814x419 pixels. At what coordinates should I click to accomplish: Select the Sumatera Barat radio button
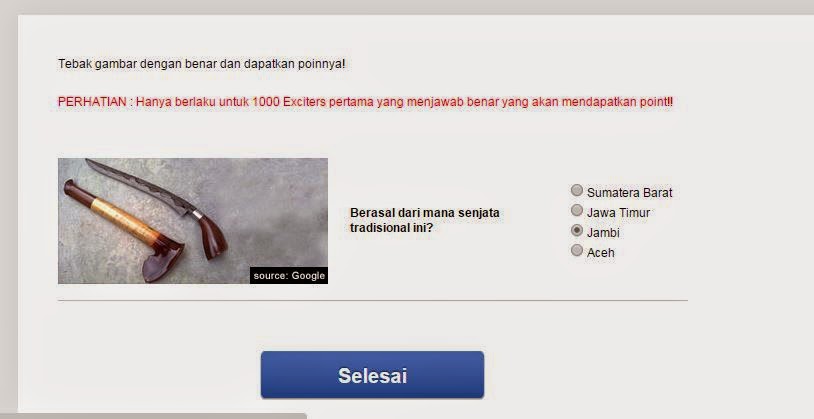577,191
